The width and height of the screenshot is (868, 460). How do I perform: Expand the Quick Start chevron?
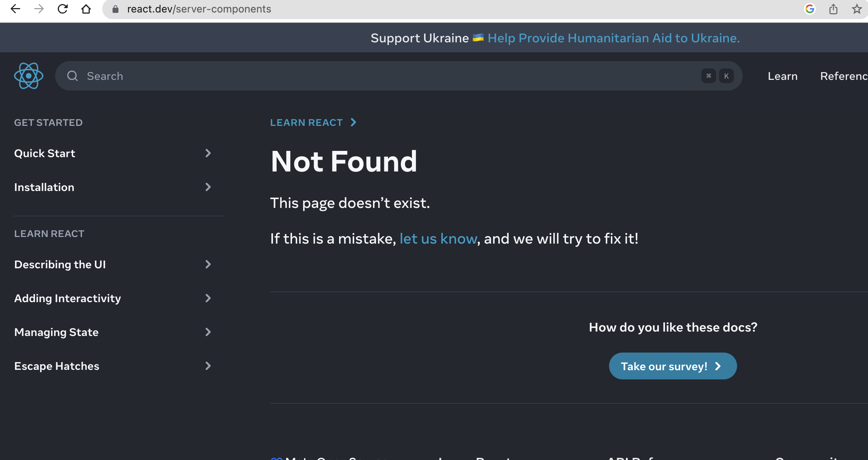(x=208, y=153)
